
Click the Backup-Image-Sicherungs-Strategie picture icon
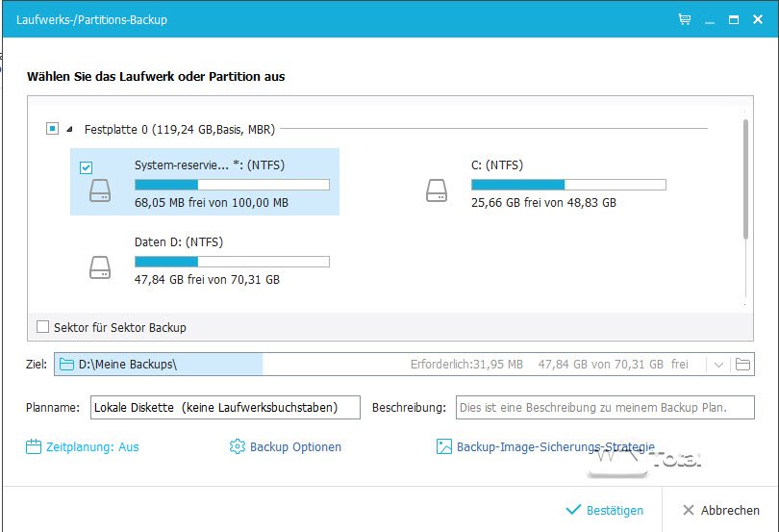(444, 446)
